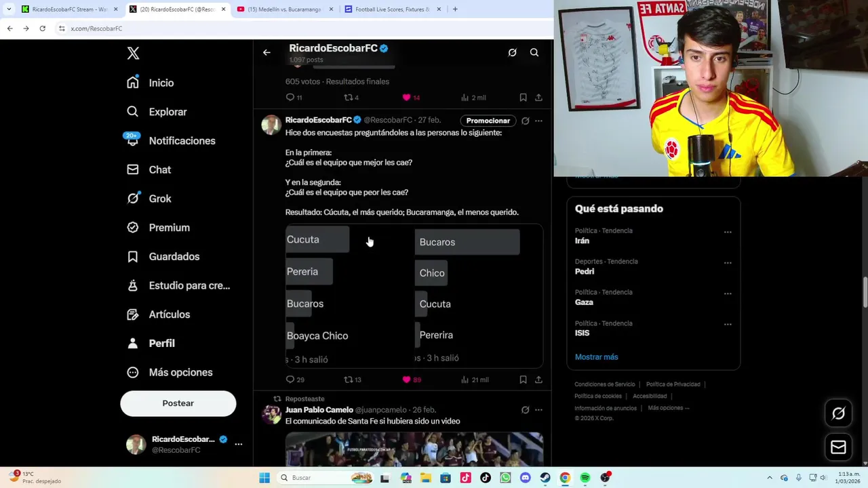This screenshot has width=868, height=488.
Task: Open Spotify from the taskbar
Action: point(585,478)
